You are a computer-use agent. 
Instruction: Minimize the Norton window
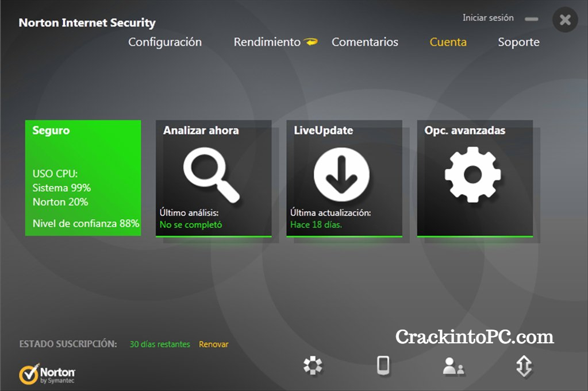[x=531, y=19]
